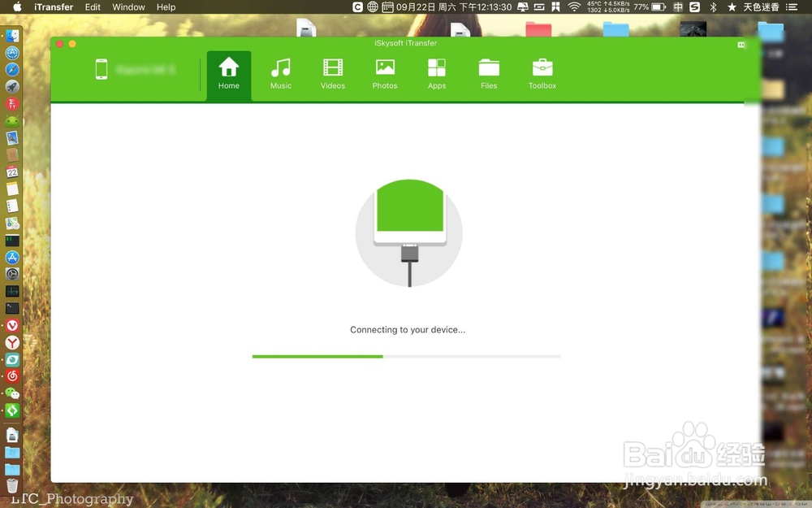
Task: Go to the Photos tab
Action: click(x=385, y=75)
